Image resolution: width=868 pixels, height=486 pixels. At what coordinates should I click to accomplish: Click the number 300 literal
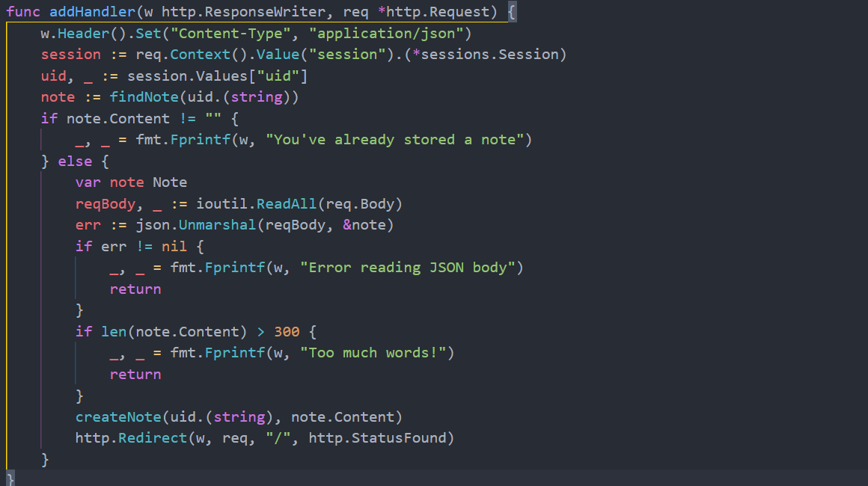(x=287, y=332)
